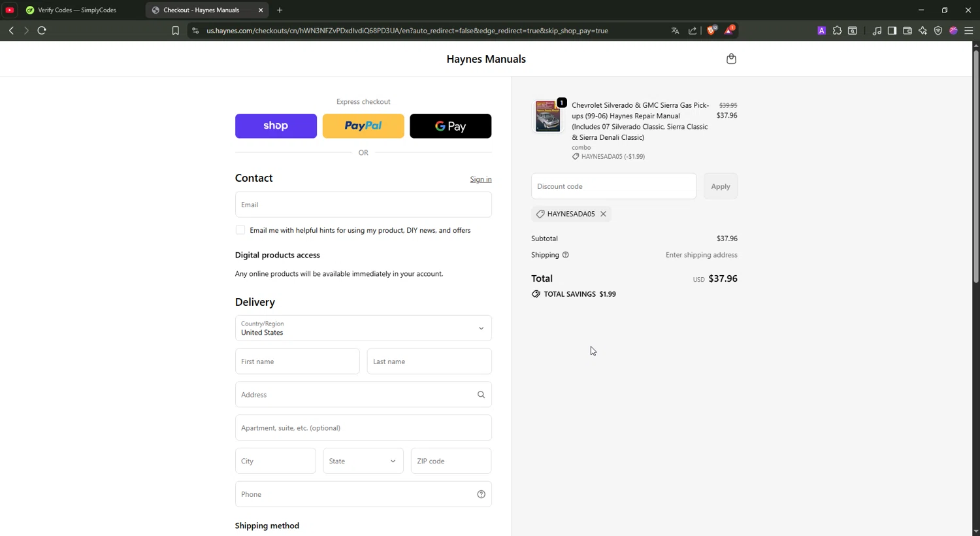Open Brave Shields icon

click(711, 30)
